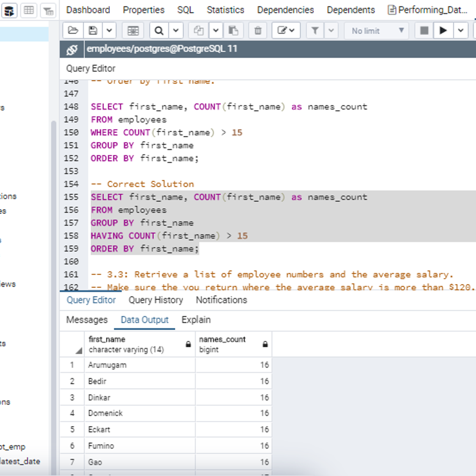Click the Paste clipboard icon
This screenshot has width=476, height=476.
pyautogui.click(x=233, y=31)
